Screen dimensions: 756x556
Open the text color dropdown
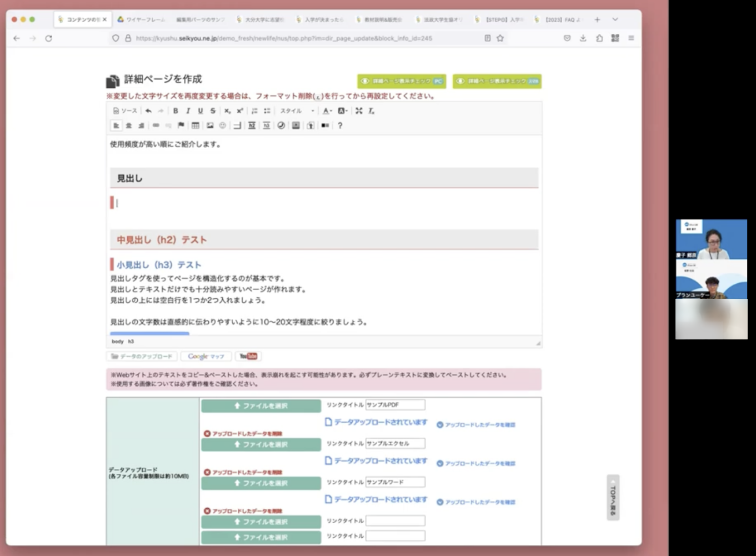[x=327, y=111]
